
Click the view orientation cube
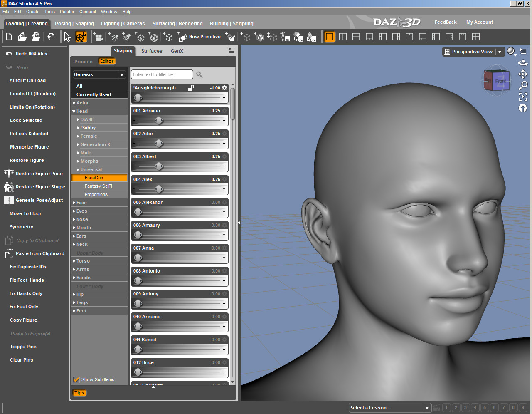(496, 81)
